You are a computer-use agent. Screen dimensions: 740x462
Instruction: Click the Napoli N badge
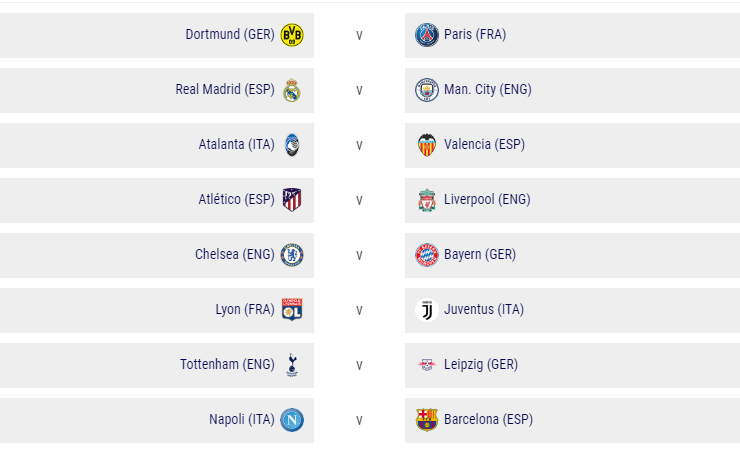click(x=292, y=420)
